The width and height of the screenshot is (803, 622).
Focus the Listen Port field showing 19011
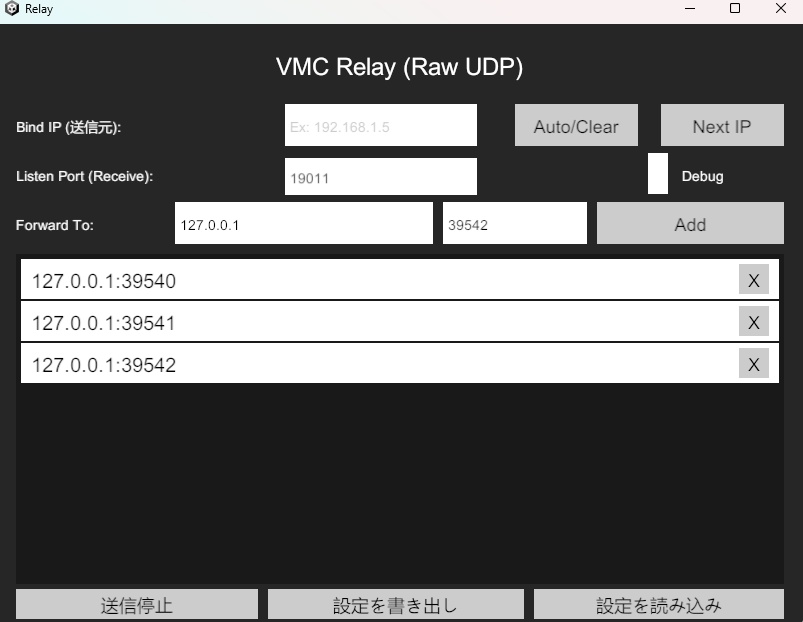(x=381, y=177)
